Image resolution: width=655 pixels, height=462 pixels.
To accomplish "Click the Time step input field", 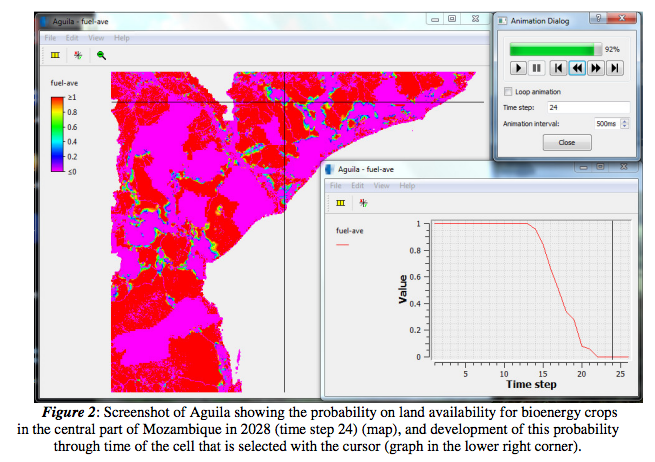I will tap(588, 107).
